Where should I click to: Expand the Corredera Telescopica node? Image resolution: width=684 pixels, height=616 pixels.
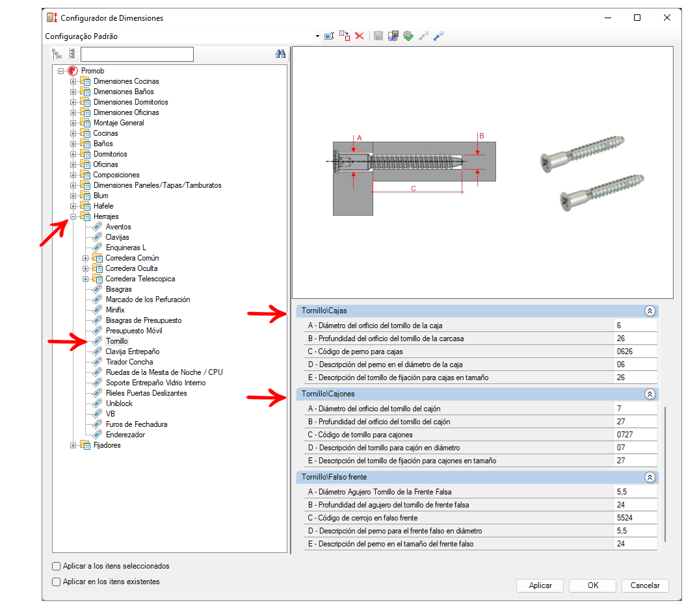86,279
